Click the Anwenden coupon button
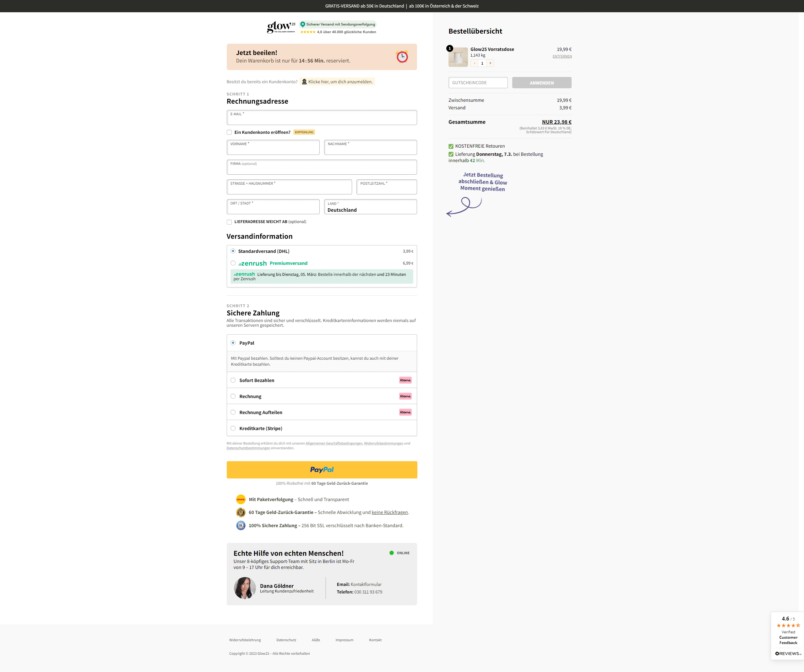Screen dimensions: 804x672 tap(541, 83)
